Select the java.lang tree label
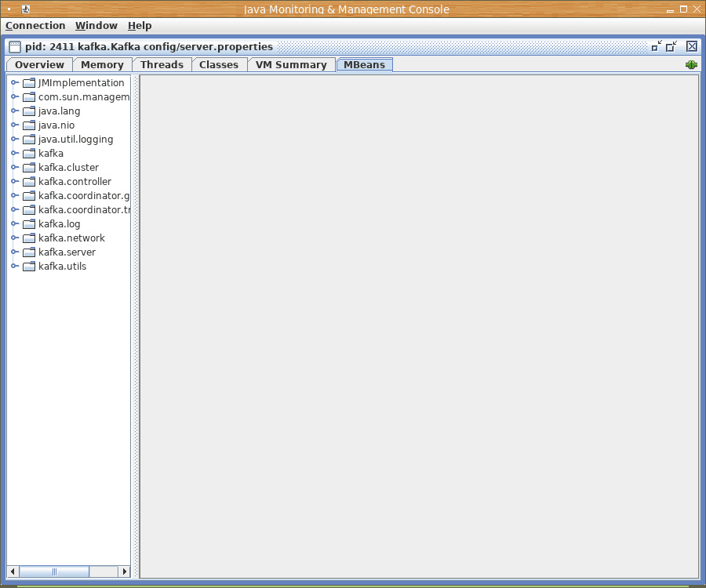Viewport: 706px width, 588px height. coord(60,111)
